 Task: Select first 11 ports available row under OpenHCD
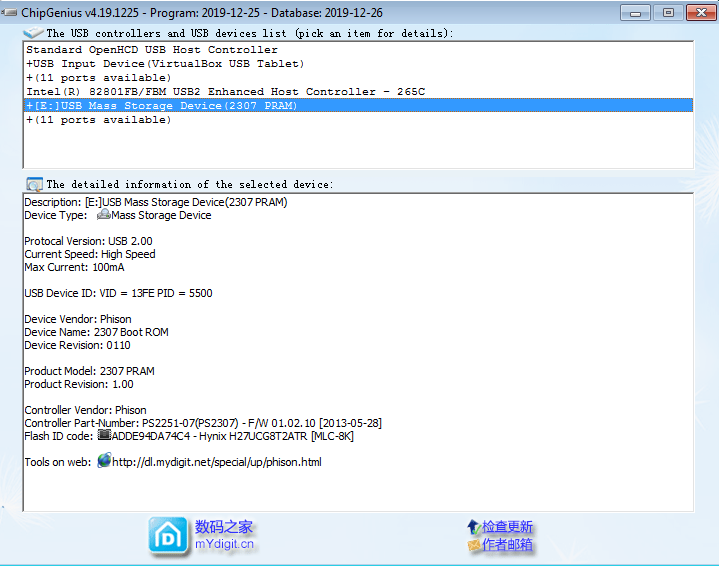point(358,78)
